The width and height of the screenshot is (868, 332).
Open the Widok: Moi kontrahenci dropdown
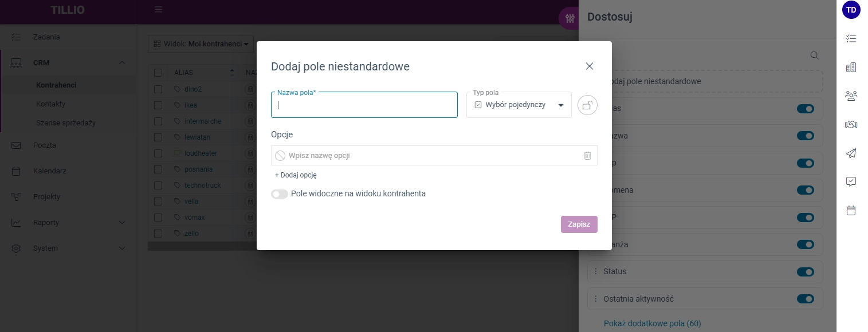[x=201, y=44]
